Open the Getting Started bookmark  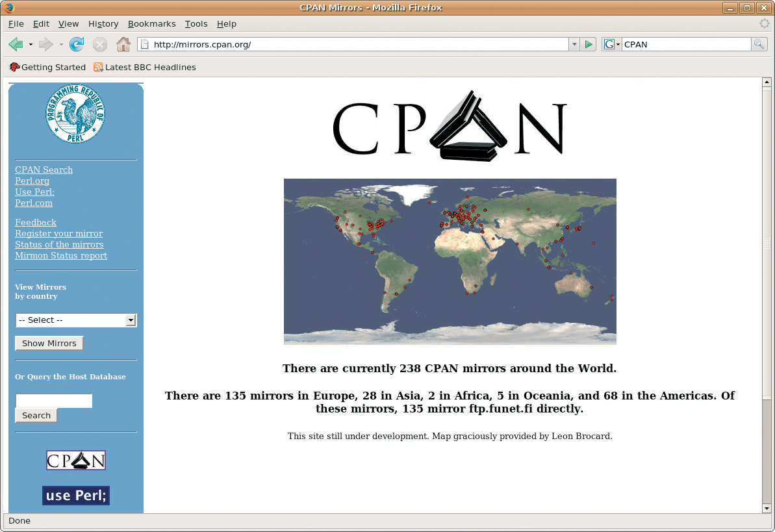coord(47,68)
